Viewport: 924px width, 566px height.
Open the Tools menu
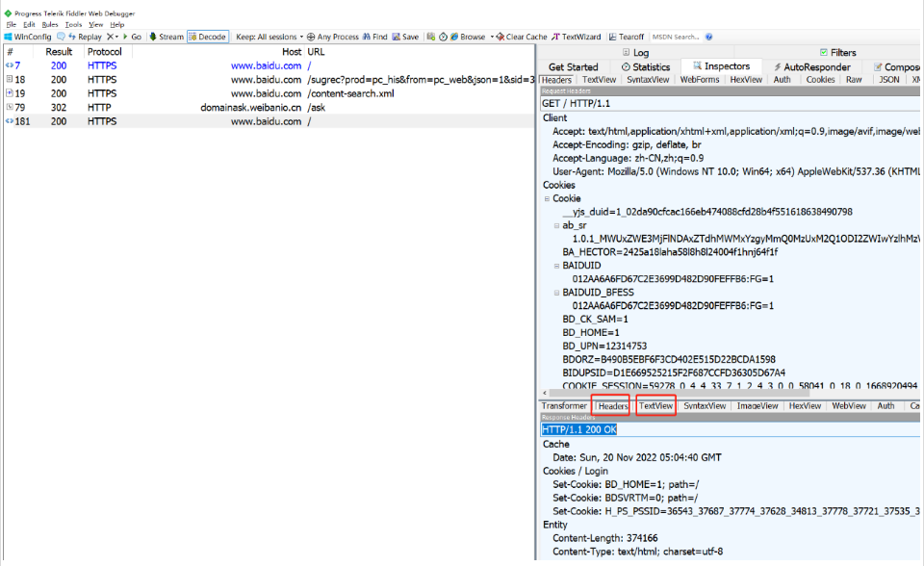click(74, 25)
